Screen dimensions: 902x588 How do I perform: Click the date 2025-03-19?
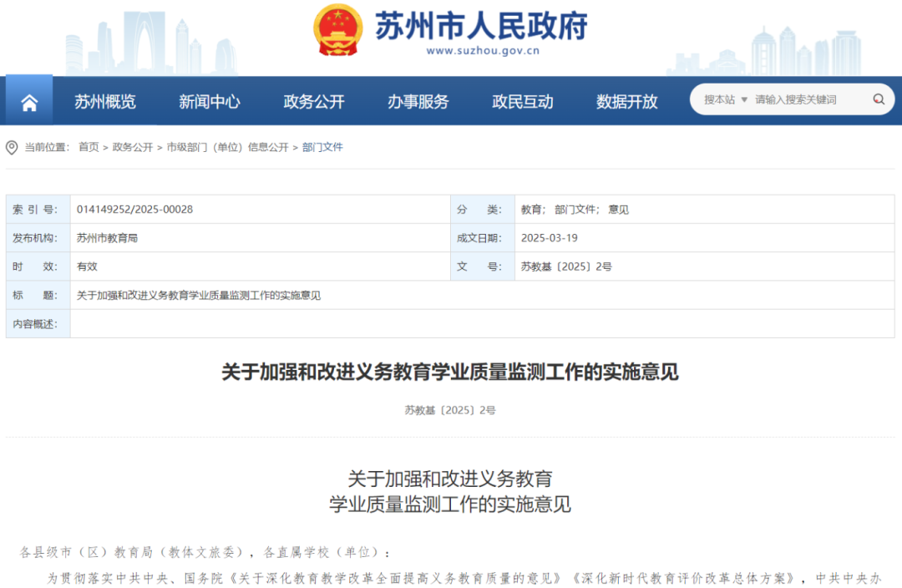click(x=549, y=238)
